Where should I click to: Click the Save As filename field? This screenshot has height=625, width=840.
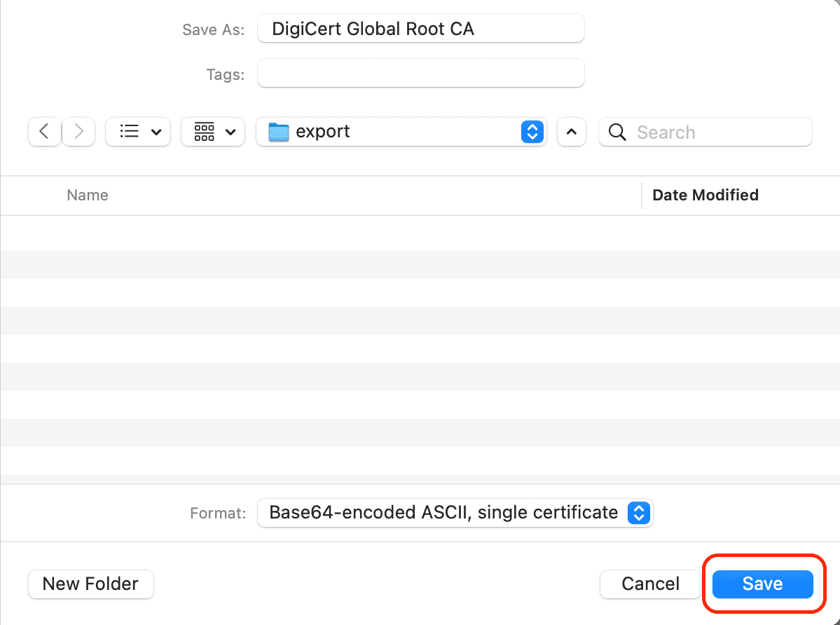(x=420, y=29)
